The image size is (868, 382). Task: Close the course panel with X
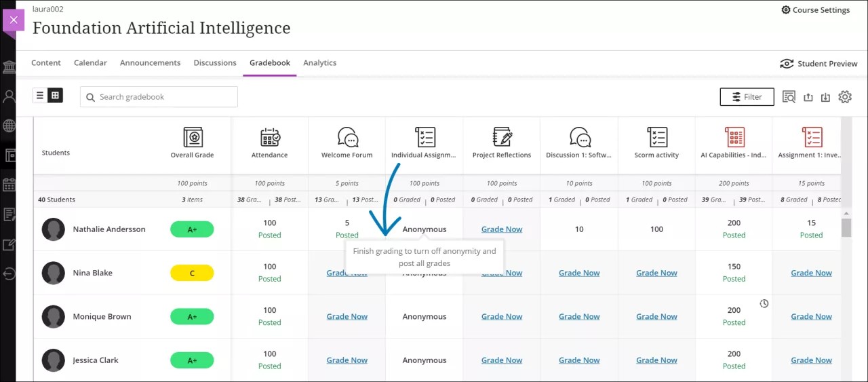pyautogui.click(x=13, y=21)
